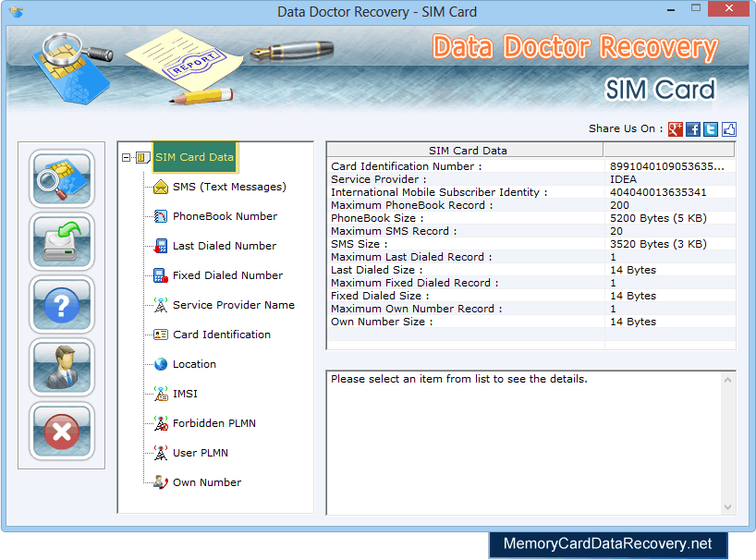Open Own Number tree item
756x560 pixels.
pyautogui.click(x=207, y=482)
